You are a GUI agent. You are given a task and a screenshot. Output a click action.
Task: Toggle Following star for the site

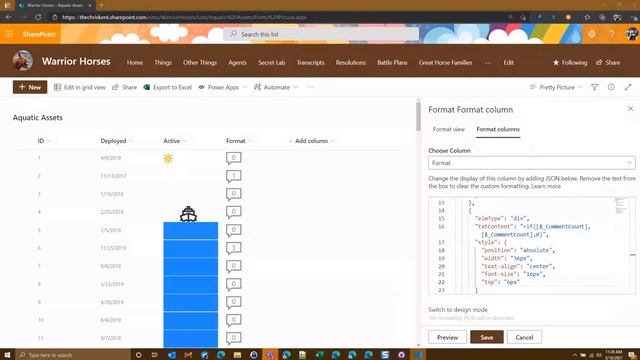570,62
